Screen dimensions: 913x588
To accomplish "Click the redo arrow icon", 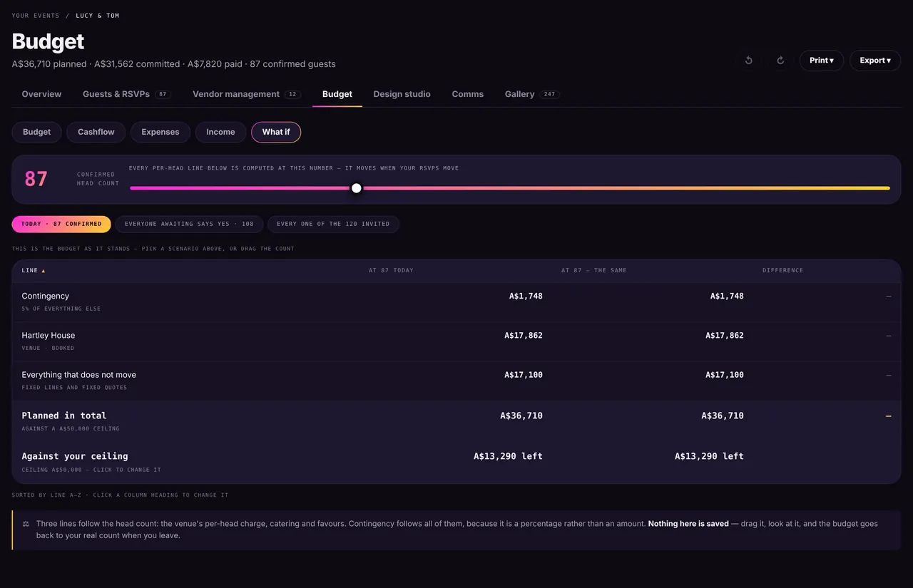I will tap(780, 61).
